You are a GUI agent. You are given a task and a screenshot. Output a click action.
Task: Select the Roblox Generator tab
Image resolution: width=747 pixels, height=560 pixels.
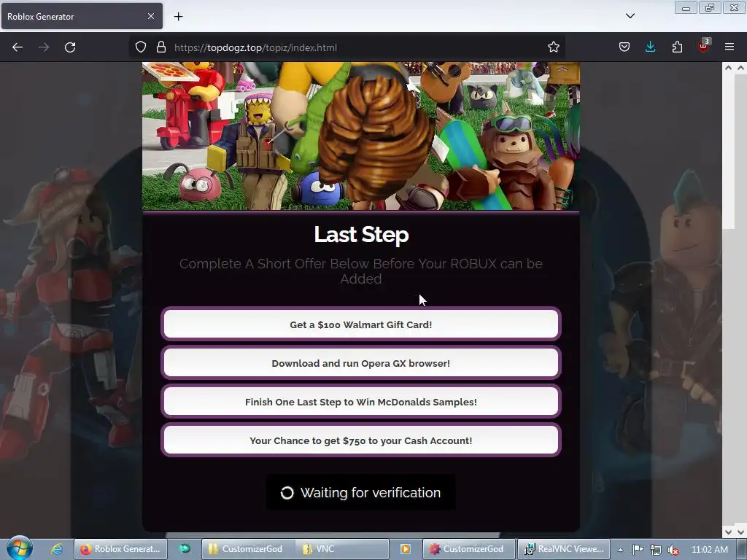pos(82,16)
